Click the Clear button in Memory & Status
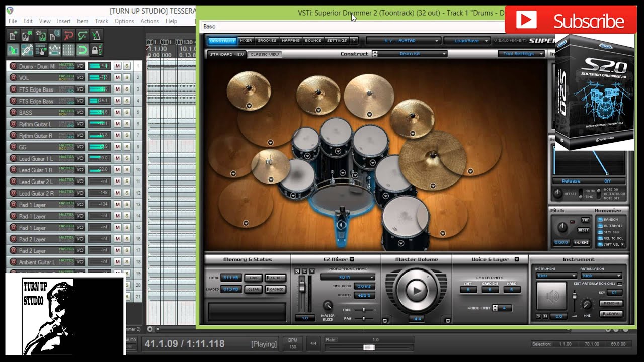This screenshot has height=362, width=644. pos(254,289)
